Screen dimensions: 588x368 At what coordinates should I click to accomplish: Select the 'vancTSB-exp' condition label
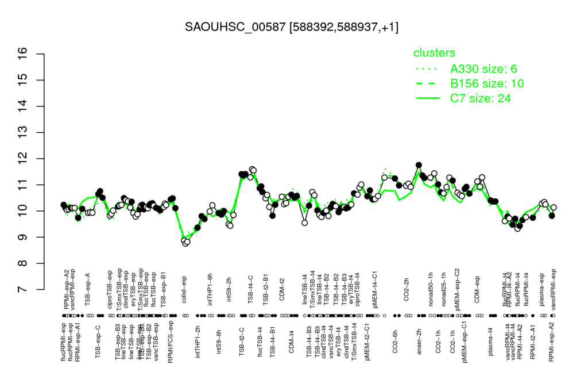coord(157,341)
